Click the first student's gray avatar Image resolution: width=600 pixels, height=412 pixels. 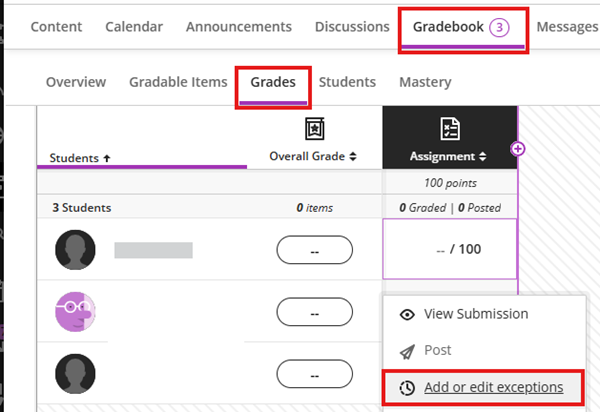click(x=75, y=250)
